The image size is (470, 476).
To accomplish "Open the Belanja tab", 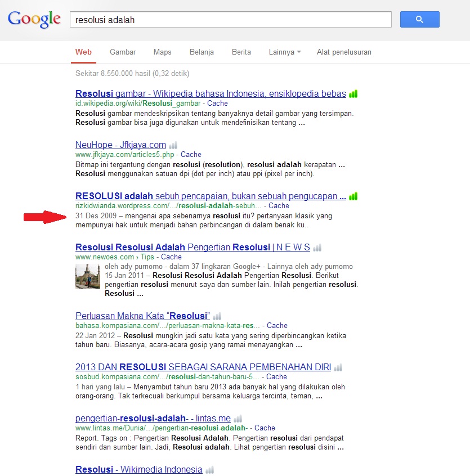I will click(202, 52).
